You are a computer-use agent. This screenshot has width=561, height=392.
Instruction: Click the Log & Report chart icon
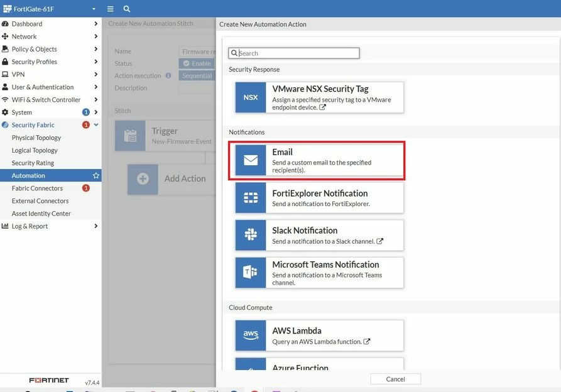pyautogui.click(x=5, y=226)
